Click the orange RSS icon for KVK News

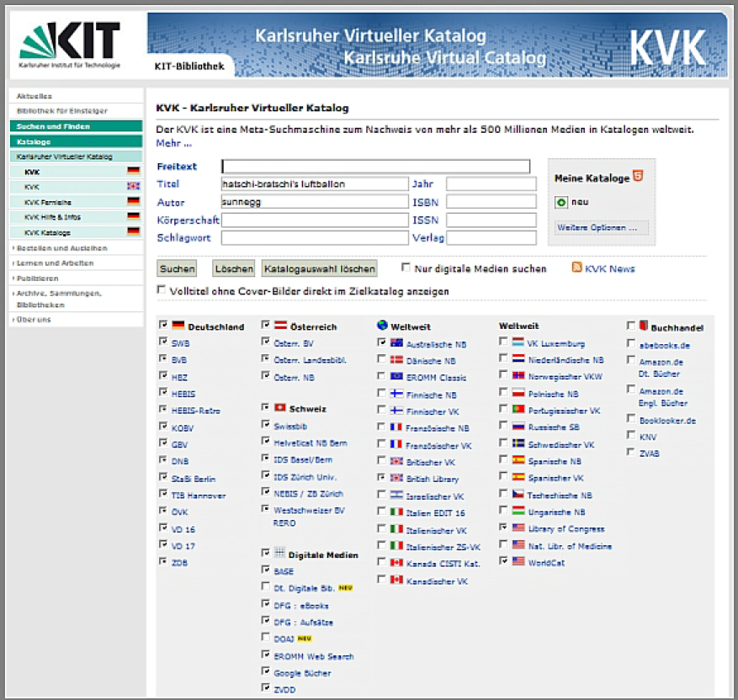[x=577, y=268]
